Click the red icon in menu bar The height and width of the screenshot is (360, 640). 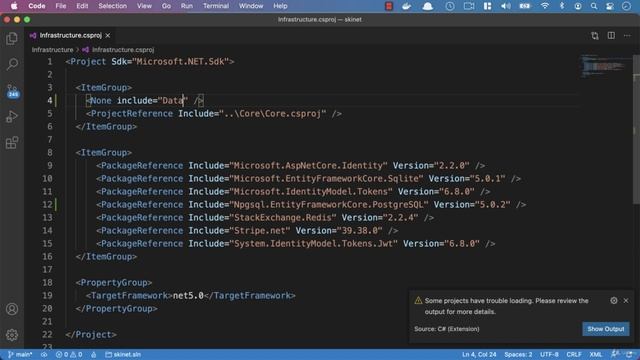pyautogui.click(x=389, y=6)
